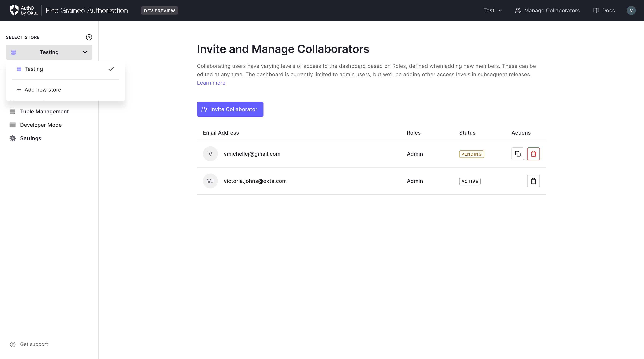Image resolution: width=644 pixels, height=359 pixels.
Task: Select the Testing store in the list
Action: [x=66, y=69]
